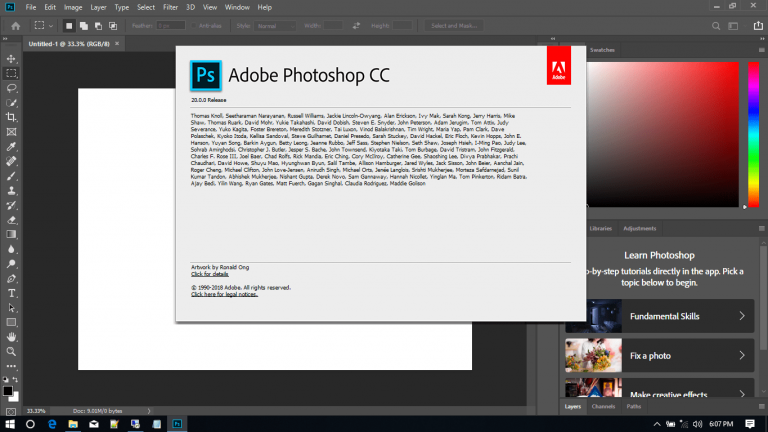Image resolution: width=768 pixels, height=432 pixels.
Task: Open the Window menu
Action: click(x=237, y=7)
